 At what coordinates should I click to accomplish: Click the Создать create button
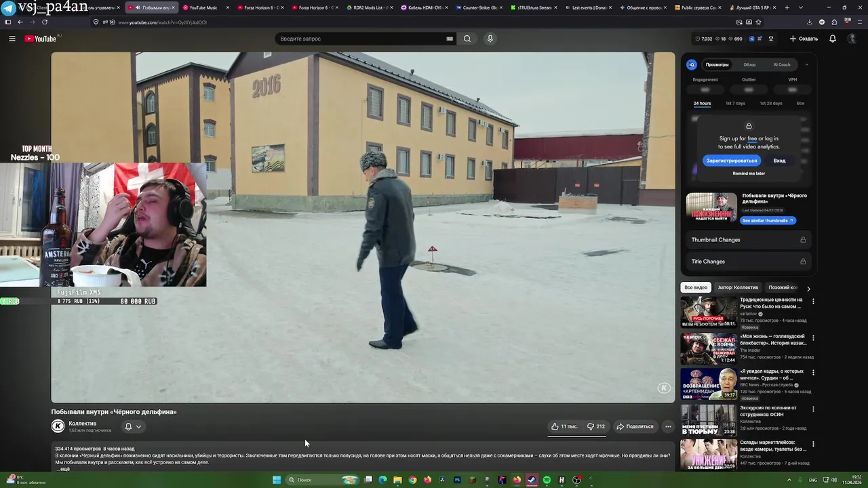(804, 39)
